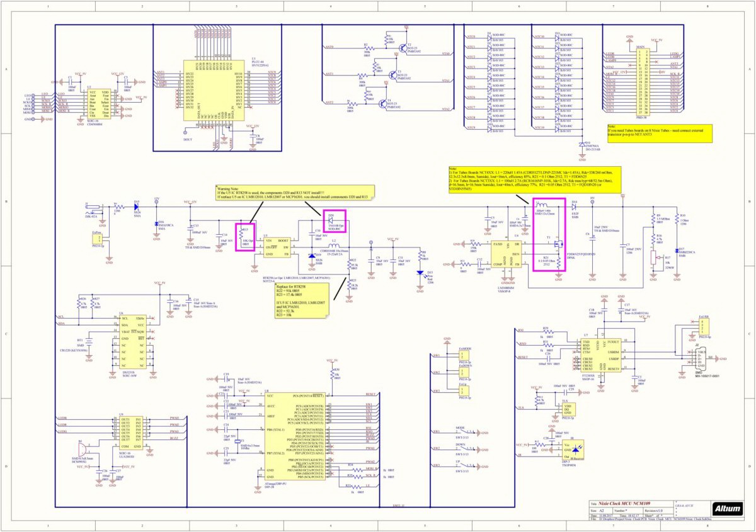Select the DOWN push switch

[x=465, y=450]
